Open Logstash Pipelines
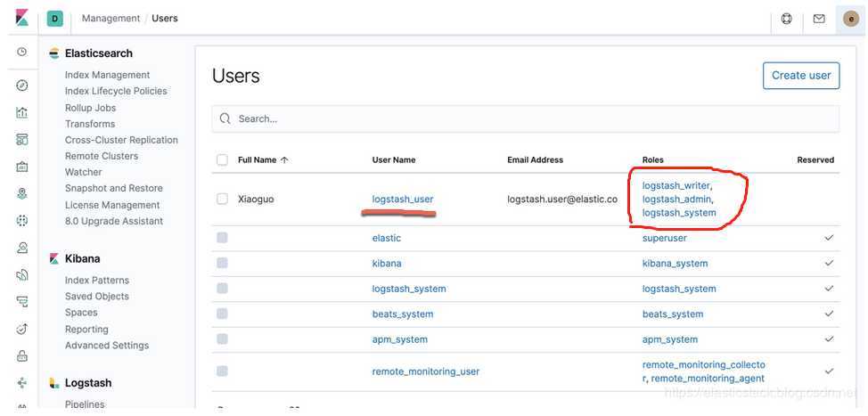 tap(84, 404)
